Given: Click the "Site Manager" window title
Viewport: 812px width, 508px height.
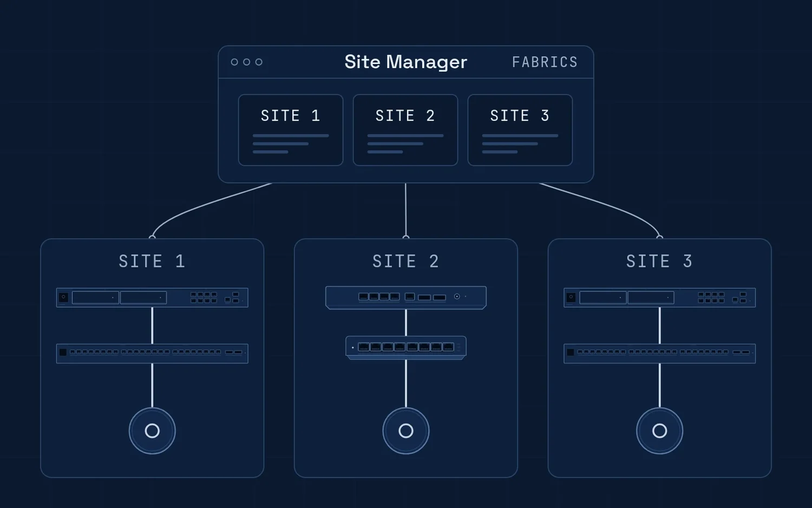Looking at the screenshot, I should click(x=405, y=62).
